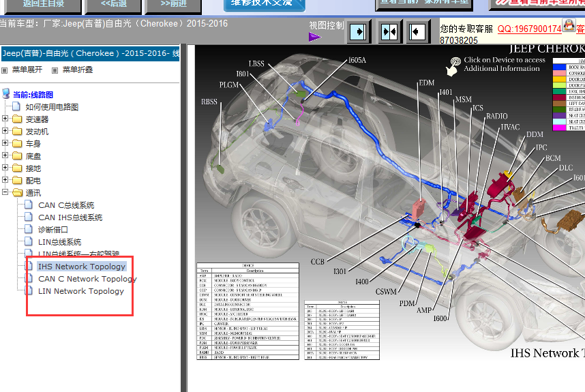
Task: Expand the 底盘 tree node
Action: 5,155
